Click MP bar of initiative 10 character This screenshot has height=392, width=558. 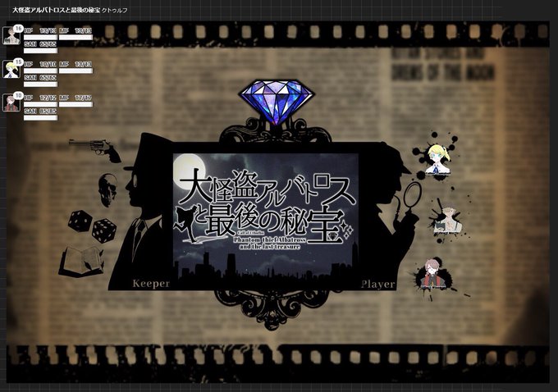75,104
